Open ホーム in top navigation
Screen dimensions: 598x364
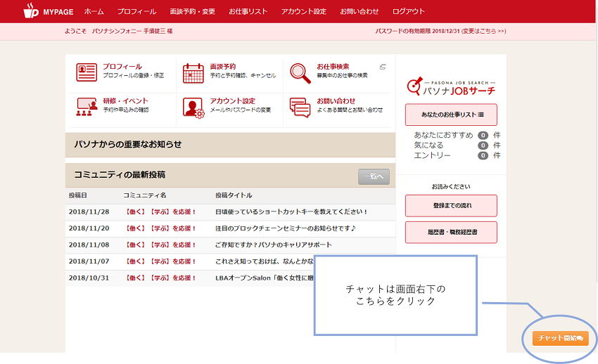pos(94,11)
